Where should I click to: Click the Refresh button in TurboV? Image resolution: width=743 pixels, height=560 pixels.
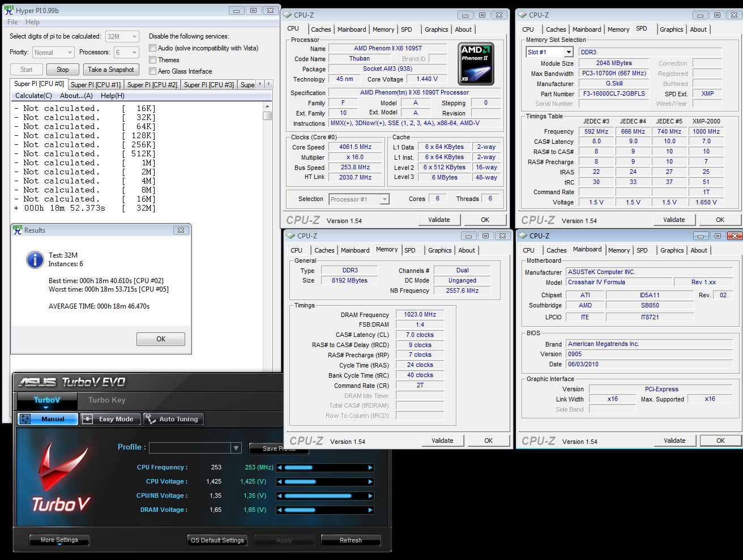[351, 540]
